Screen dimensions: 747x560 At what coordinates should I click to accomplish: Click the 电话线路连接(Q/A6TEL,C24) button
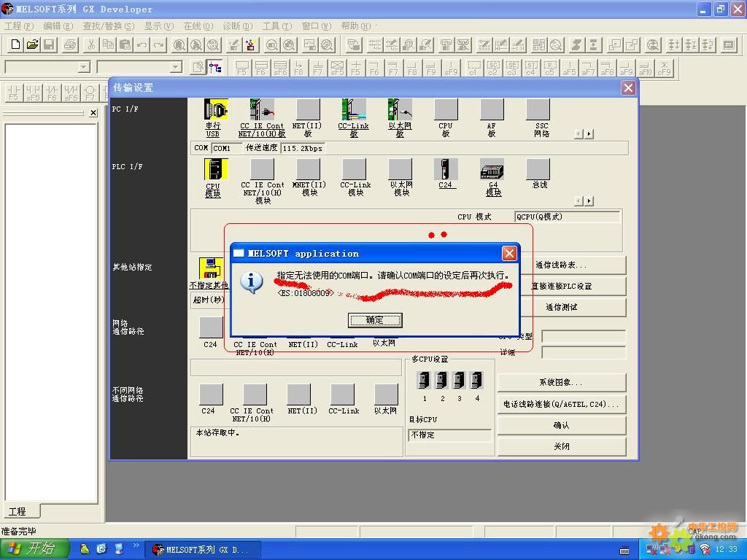(562, 404)
